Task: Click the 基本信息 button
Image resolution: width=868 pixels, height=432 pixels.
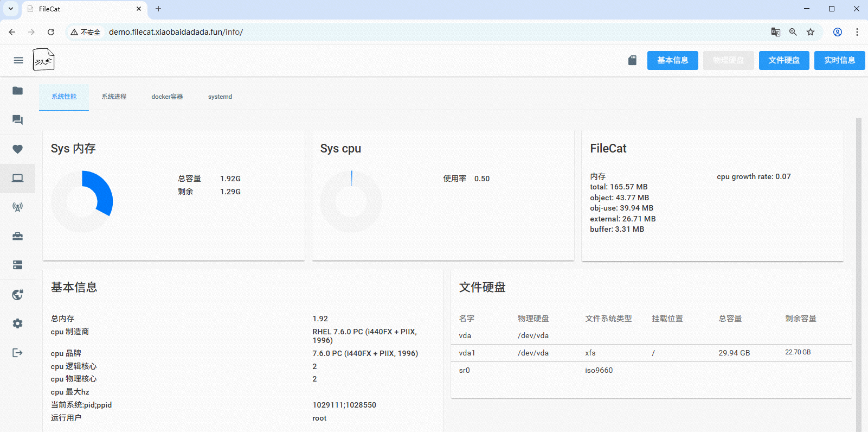Action: pyautogui.click(x=673, y=60)
